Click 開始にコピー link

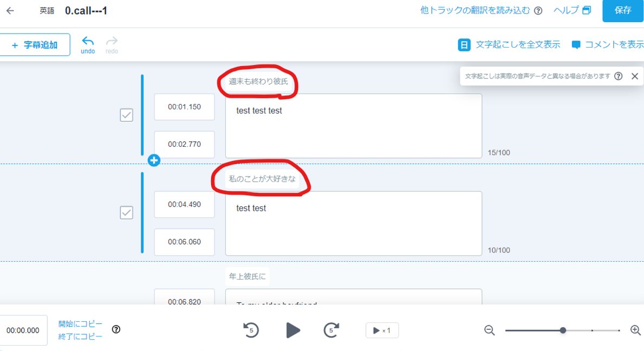80,323
